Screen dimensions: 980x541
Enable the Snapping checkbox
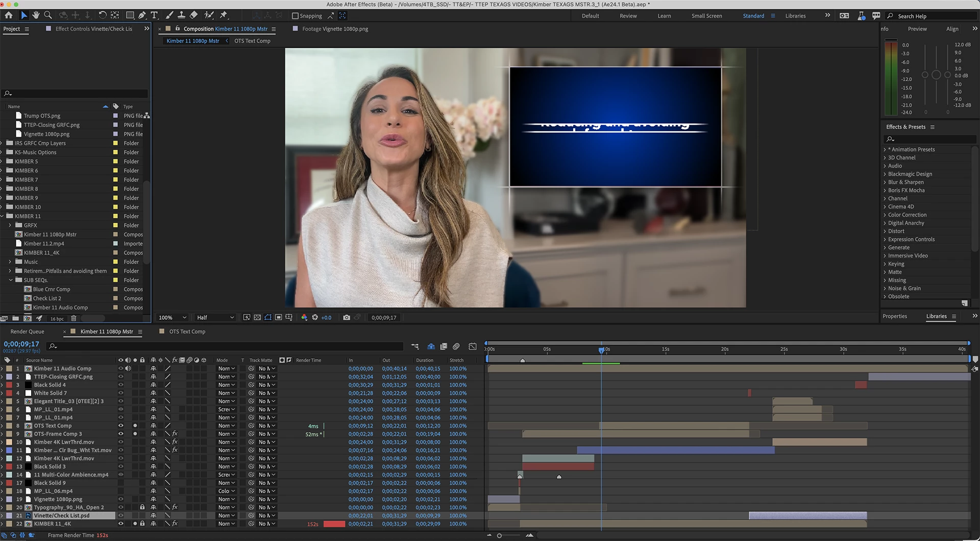(295, 16)
